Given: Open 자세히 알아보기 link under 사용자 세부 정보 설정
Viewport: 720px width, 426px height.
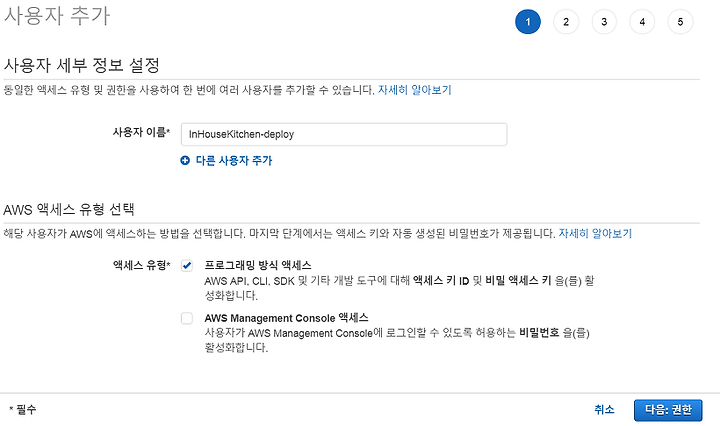Looking at the screenshot, I should coord(415,90).
